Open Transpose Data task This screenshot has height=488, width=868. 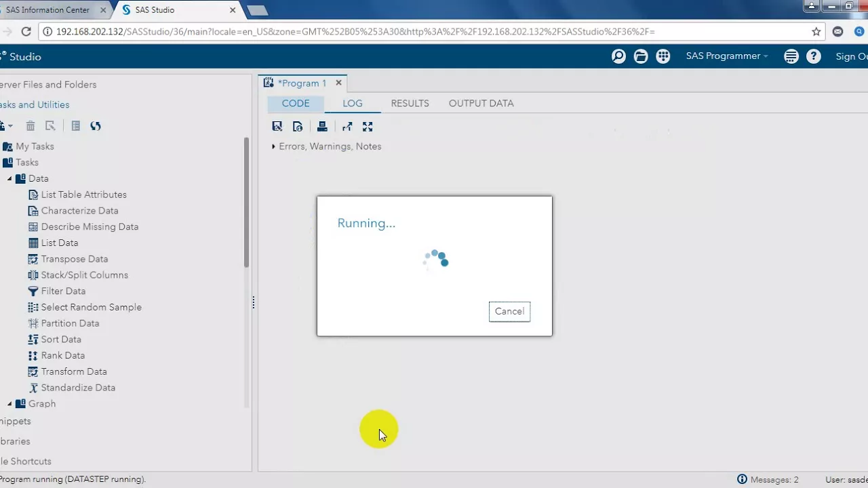68,259
